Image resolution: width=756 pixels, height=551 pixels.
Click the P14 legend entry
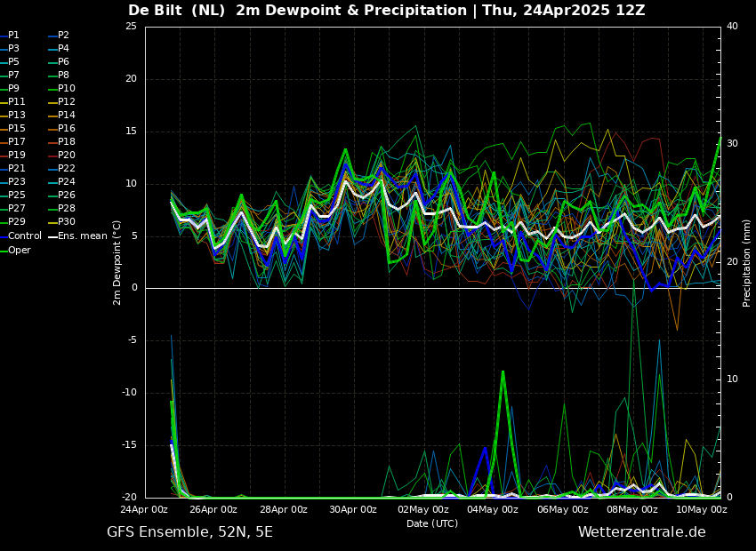67,116
